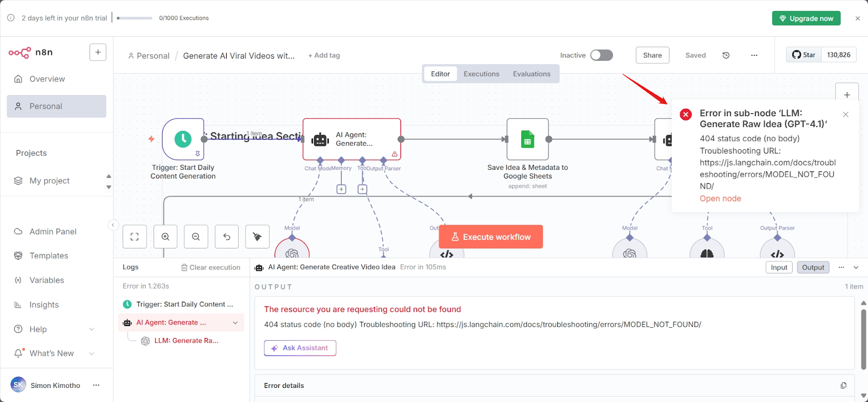The width and height of the screenshot is (868, 402).
Task: Click the Execute workflow button
Action: click(x=490, y=237)
